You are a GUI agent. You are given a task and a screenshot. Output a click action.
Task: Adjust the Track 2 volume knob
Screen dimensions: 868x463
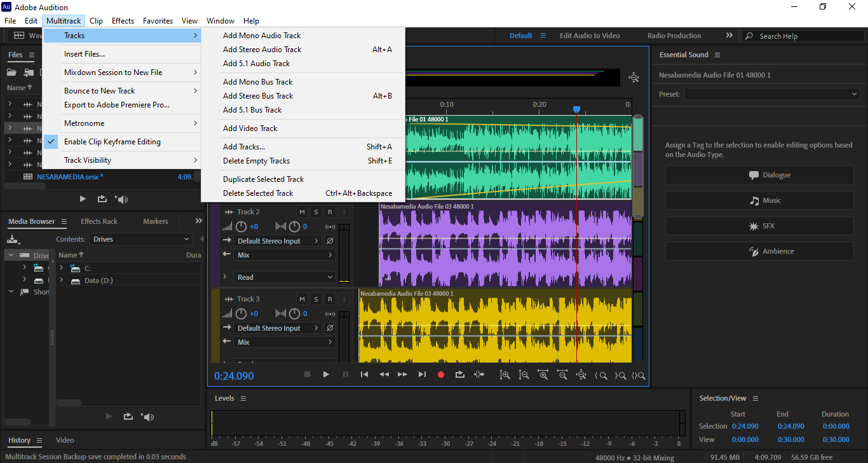coord(241,226)
